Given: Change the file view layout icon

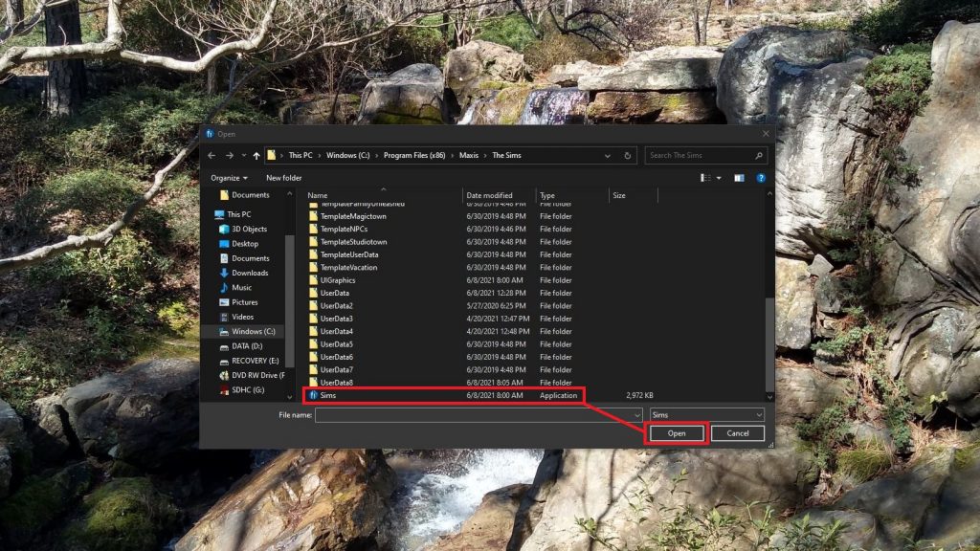Looking at the screenshot, I should (x=705, y=178).
